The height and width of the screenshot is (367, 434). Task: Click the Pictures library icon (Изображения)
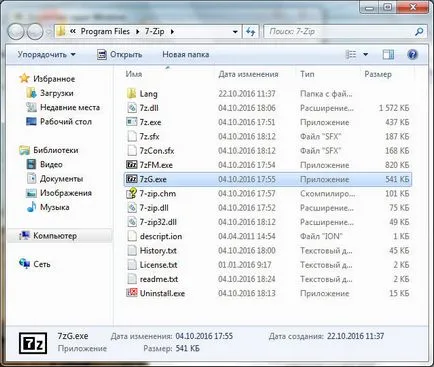pos(31,193)
